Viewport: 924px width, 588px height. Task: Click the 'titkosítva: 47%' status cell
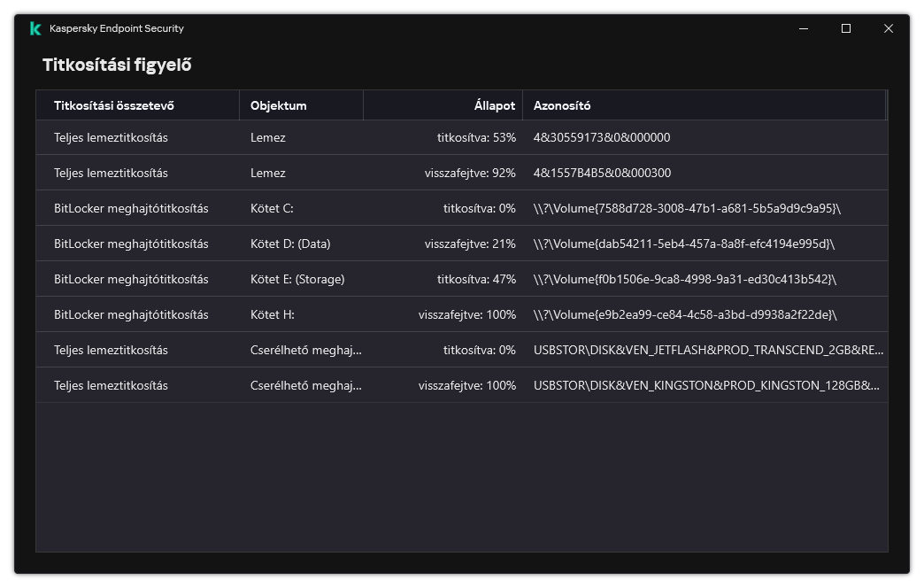click(x=476, y=279)
